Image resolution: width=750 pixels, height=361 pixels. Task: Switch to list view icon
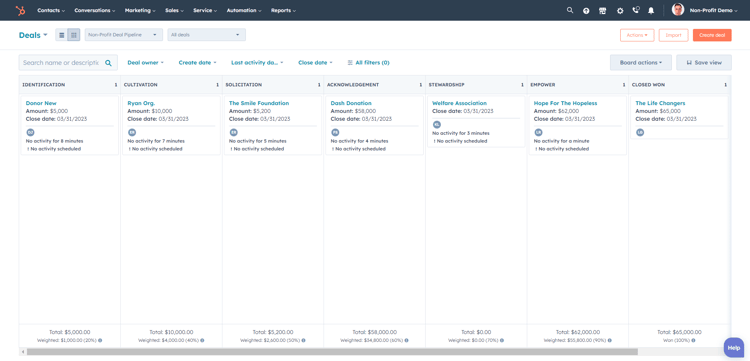tap(62, 35)
